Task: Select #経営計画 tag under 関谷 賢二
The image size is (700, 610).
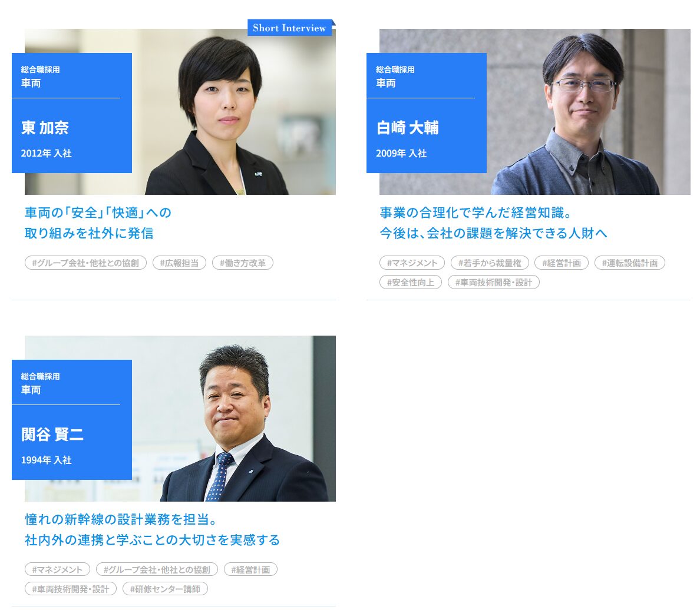Action: [251, 569]
